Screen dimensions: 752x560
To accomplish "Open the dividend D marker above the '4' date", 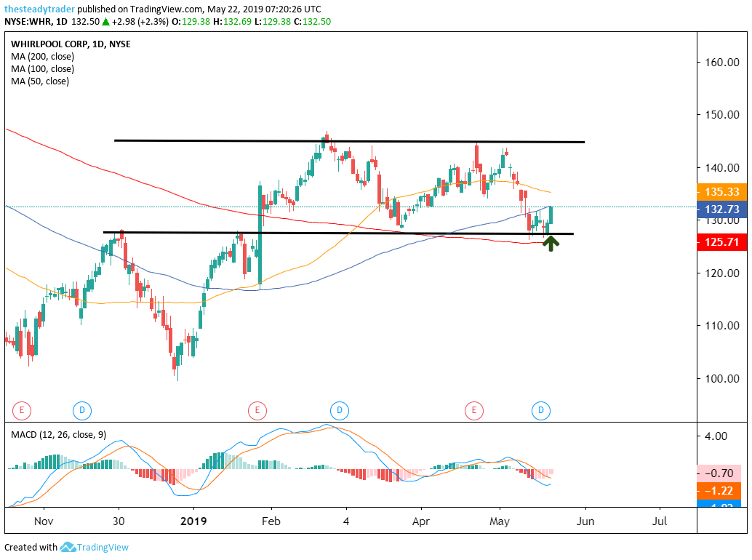I will (x=340, y=410).
